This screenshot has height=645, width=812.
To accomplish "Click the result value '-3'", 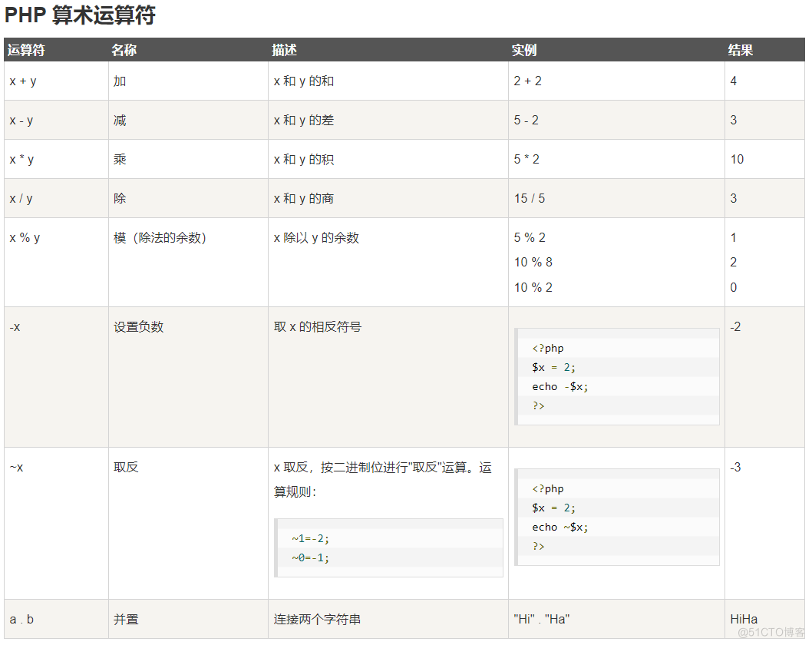I will click(x=735, y=467).
